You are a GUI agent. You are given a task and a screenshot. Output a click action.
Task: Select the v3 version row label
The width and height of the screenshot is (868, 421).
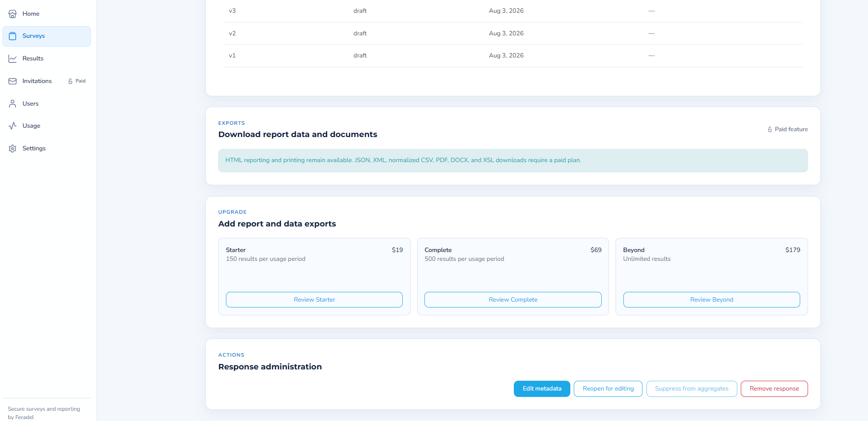click(x=232, y=11)
